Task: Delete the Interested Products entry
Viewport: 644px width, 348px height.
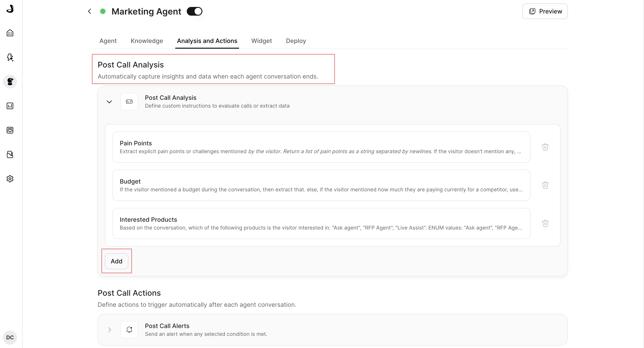Action: 545,223
